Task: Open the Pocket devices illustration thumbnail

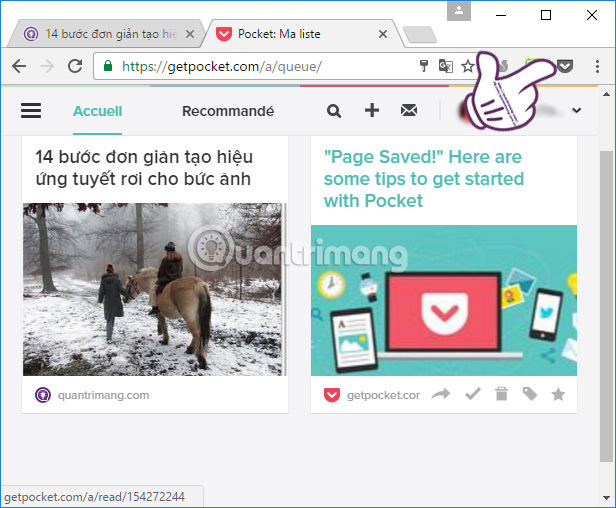Action: click(444, 300)
